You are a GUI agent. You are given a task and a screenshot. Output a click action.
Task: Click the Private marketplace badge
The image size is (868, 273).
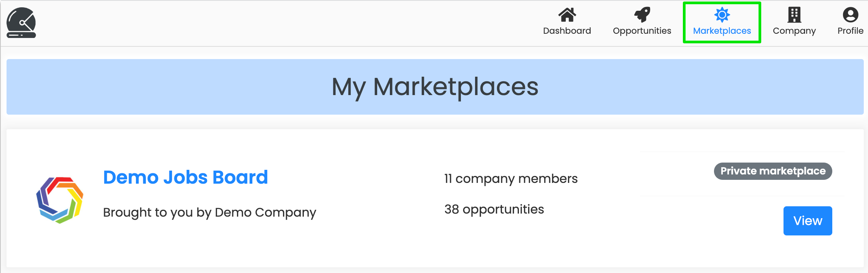pyautogui.click(x=773, y=171)
